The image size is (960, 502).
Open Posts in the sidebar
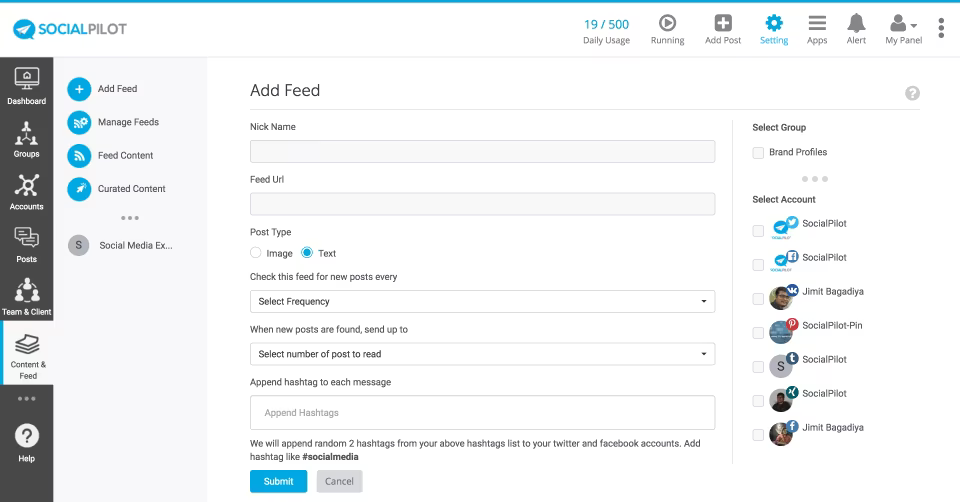click(26, 245)
